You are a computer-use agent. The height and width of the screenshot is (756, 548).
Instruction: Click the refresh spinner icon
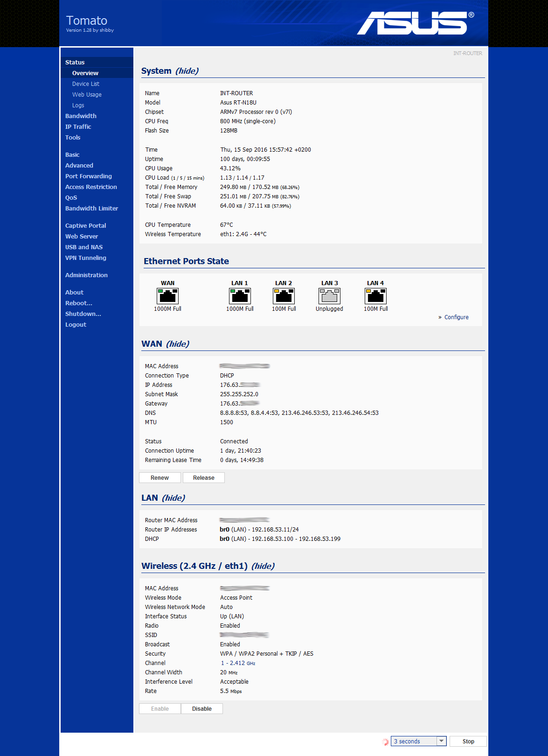(x=385, y=742)
